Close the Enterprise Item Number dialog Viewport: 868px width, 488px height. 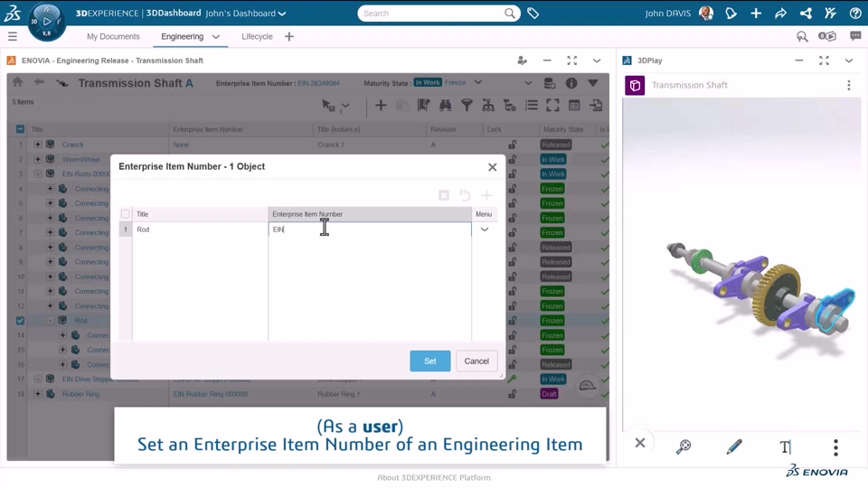point(492,167)
